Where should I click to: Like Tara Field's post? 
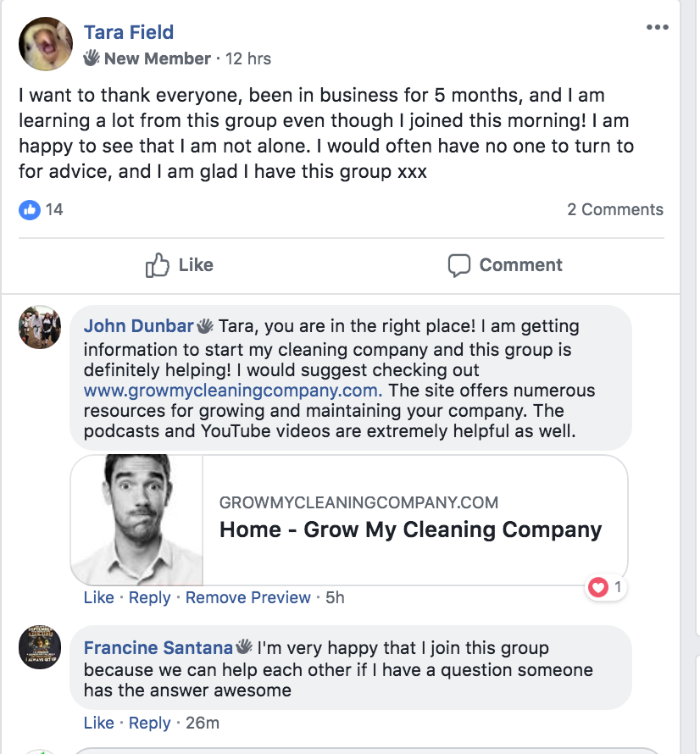click(x=179, y=265)
